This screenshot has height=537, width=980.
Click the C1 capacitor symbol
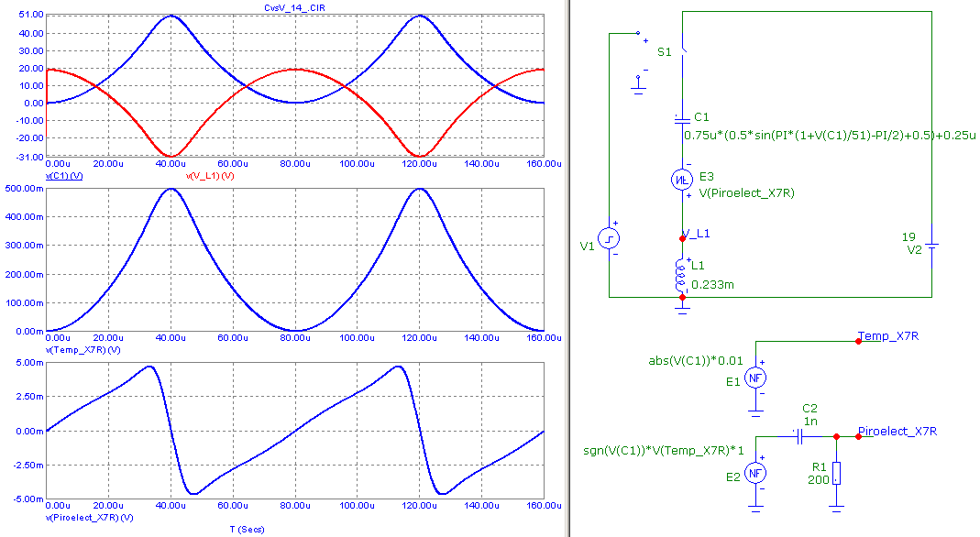click(x=681, y=119)
